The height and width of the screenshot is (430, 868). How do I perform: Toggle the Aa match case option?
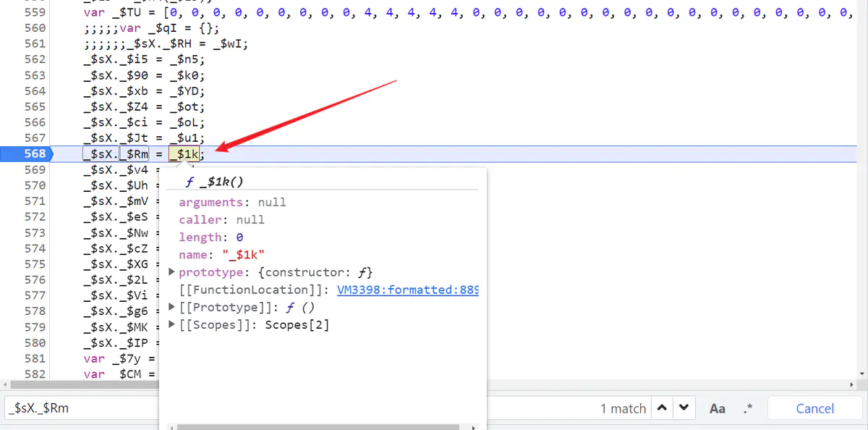(717, 408)
